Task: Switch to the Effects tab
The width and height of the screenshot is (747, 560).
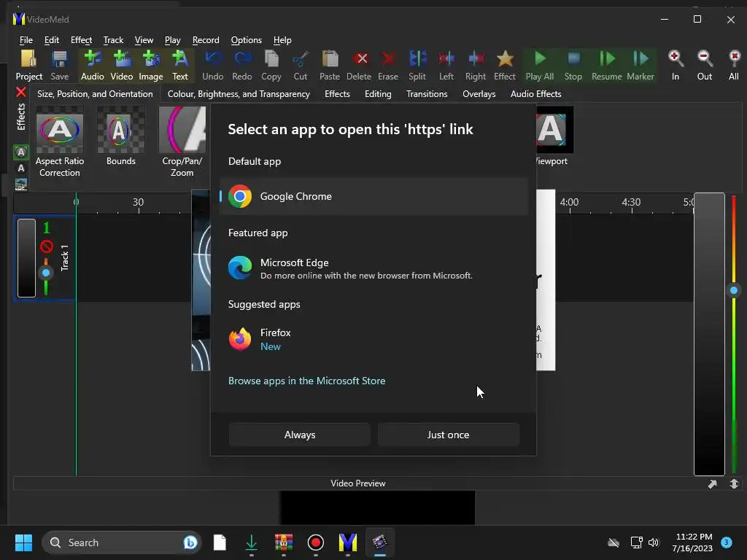Action: click(x=337, y=94)
